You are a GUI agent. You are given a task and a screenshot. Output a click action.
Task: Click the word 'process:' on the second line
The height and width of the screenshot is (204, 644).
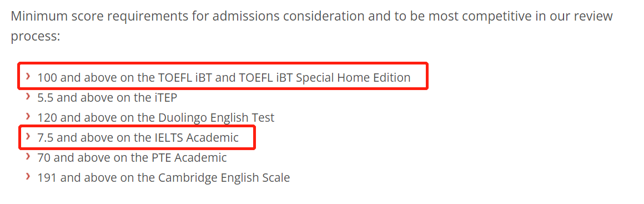tap(36, 36)
